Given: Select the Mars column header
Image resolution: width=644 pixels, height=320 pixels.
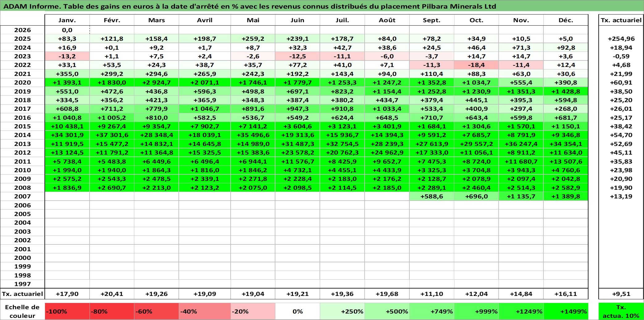Looking at the screenshot, I should point(157,20).
